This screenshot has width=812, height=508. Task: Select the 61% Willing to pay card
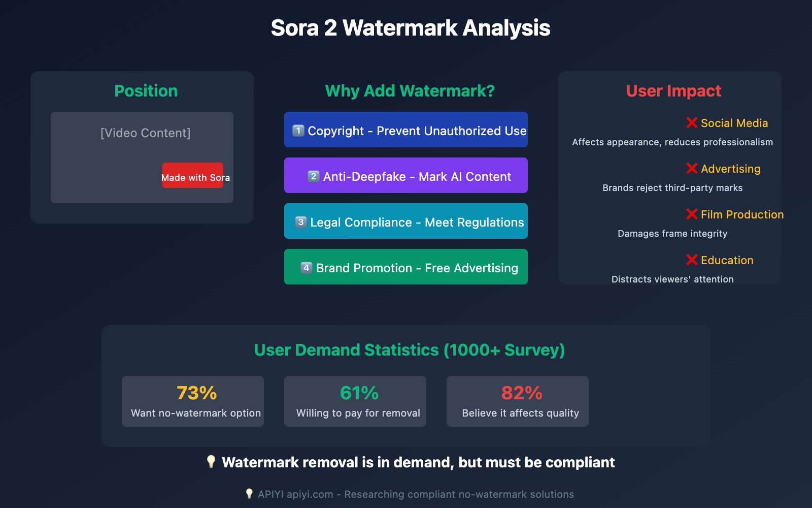coord(355,401)
